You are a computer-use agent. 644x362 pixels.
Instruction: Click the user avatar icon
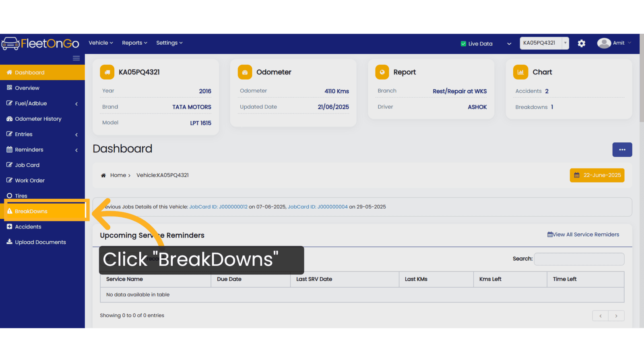[604, 43]
